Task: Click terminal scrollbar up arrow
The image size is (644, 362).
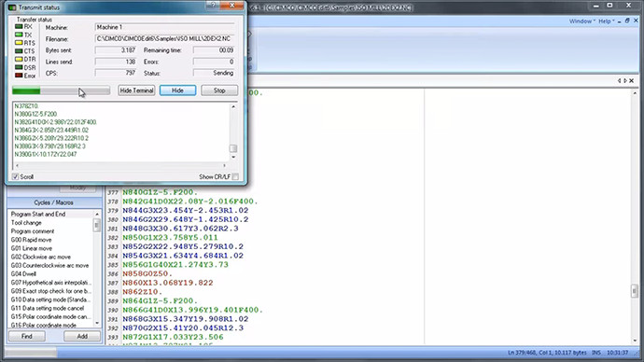Action: click(233, 106)
